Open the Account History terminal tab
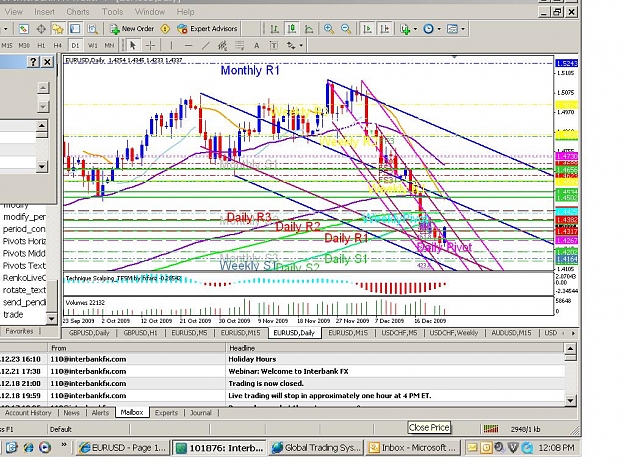Image resolution: width=625 pixels, height=469 pixels. coord(28,413)
